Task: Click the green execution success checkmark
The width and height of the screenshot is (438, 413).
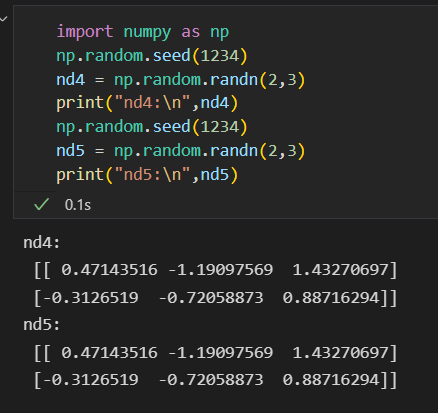Action: pos(41,204)
